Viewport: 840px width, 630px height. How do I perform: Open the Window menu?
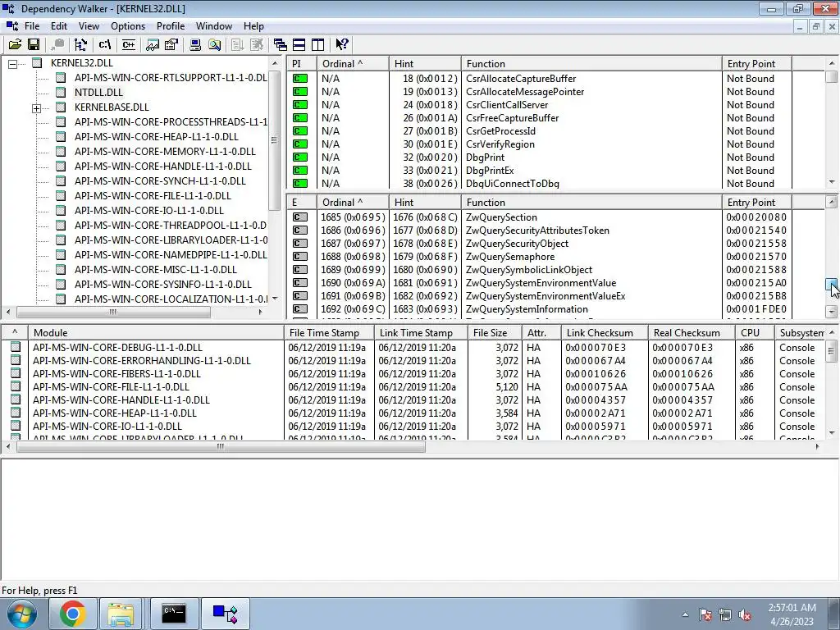[x=214, y=25]
